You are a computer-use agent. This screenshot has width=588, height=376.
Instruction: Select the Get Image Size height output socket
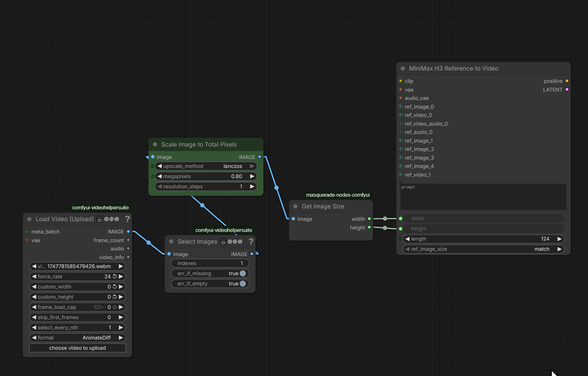[x=369, y=228]
